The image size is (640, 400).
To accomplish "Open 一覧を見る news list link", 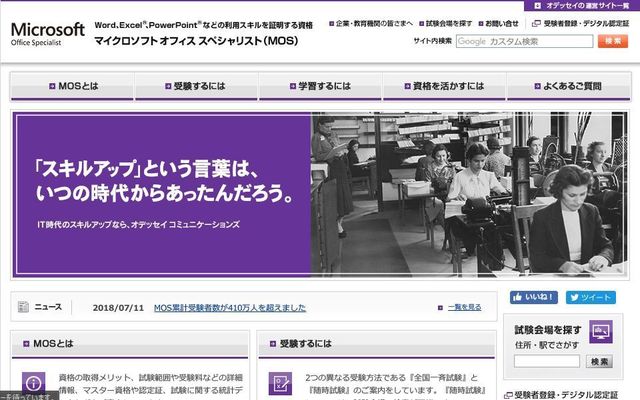I will (x=464, y=307).
